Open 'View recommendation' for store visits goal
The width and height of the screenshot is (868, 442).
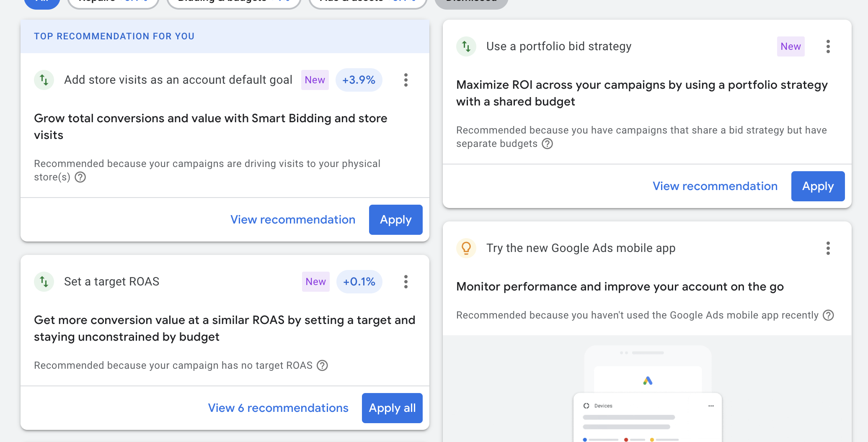tap(293, 220)
